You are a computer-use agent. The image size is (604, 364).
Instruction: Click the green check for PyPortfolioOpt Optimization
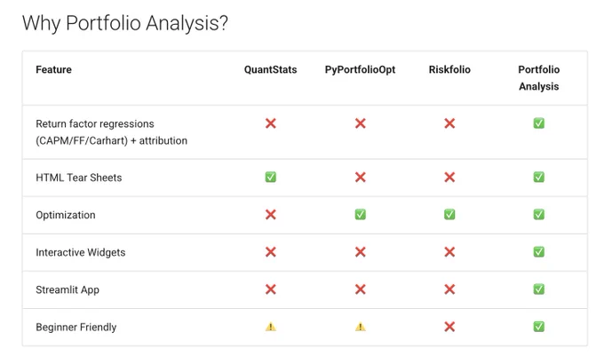pos(360,214)
